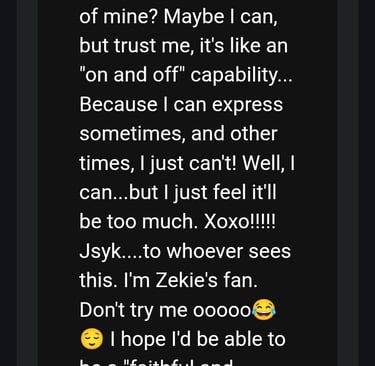
Task: Click the laughing-crying emoji after 'ooooo'
Action: pyautogui.click(x=264, y=310)
